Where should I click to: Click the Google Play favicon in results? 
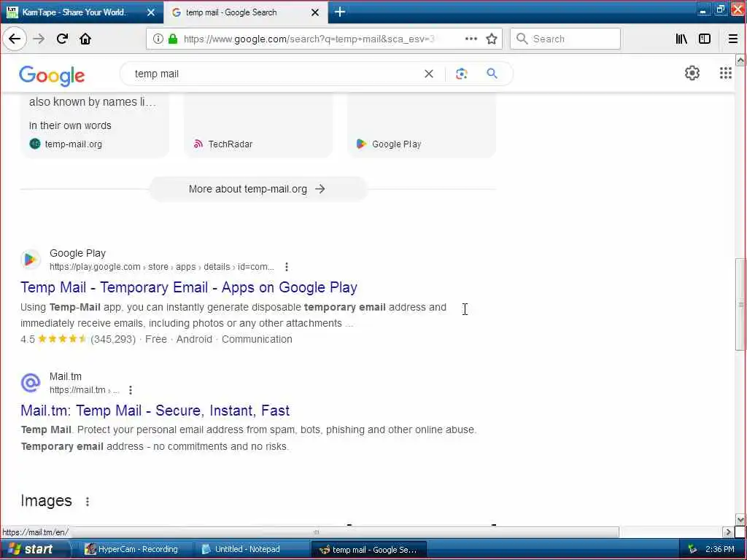tap(30, 260)
